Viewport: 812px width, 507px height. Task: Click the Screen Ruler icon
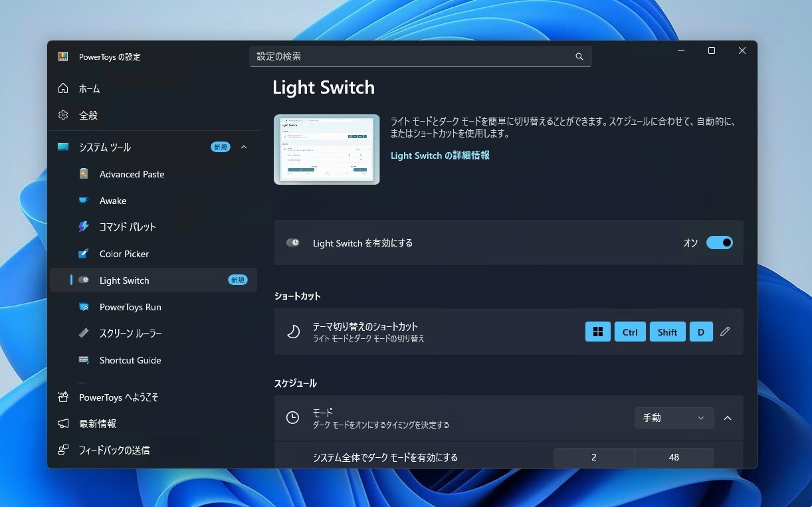(x=84, y=333)
